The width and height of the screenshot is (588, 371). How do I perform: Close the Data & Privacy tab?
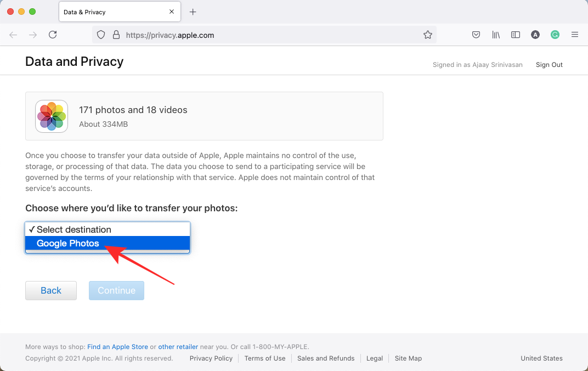tap(172, 12)
